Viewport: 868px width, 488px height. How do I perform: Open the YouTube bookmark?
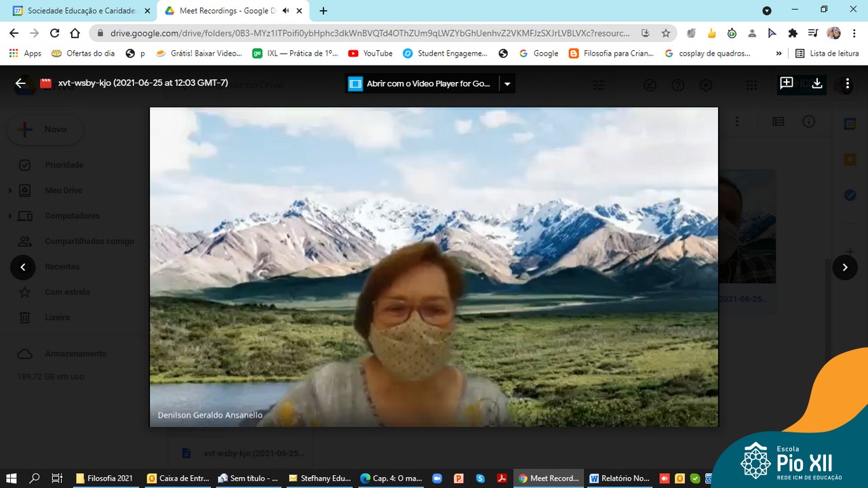pyautogui.click(x=370, y=54)
